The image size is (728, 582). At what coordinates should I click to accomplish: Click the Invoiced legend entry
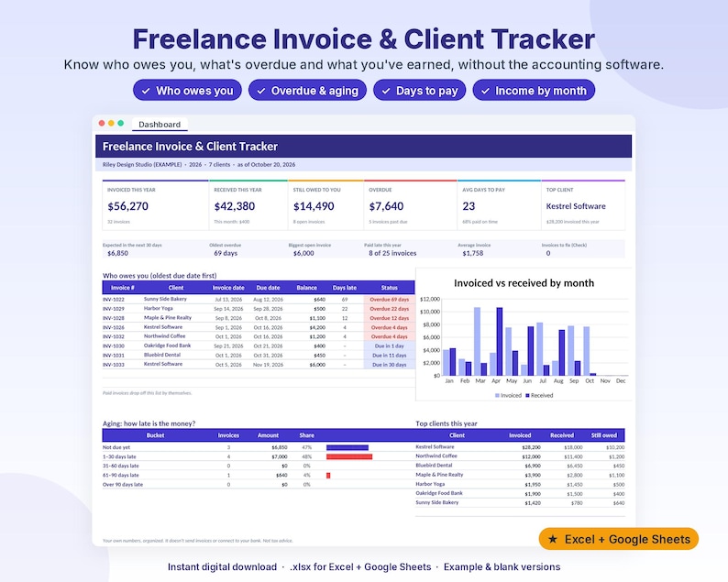[x=508, y=395]
